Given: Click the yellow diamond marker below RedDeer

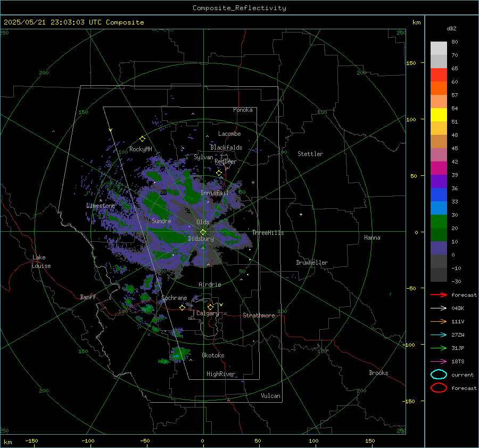Looking at the screenshot, I should (219, 173).
